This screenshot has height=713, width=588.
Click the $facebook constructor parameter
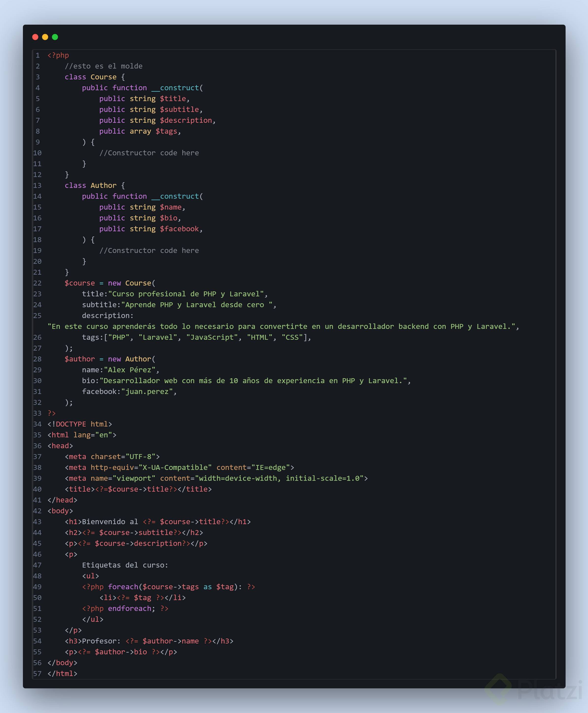pyautogui.click(x=179, y=229)
